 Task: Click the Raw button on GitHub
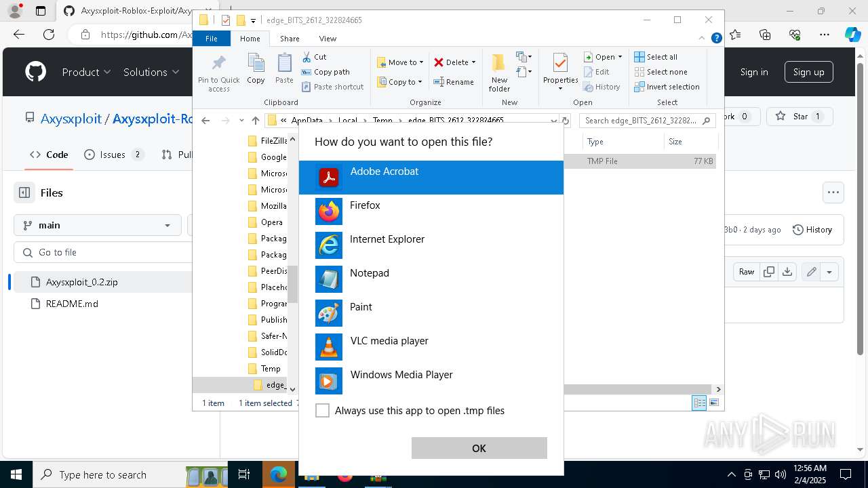pyautogui.click(x=747, y=272)
